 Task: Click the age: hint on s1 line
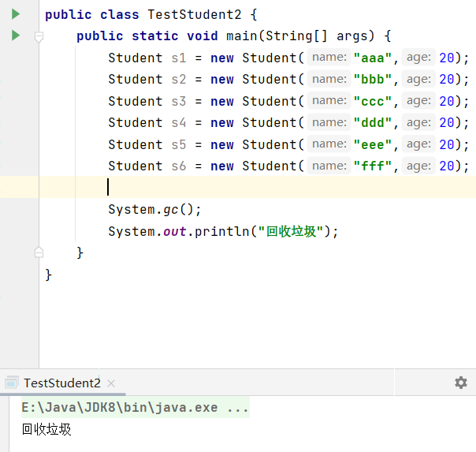click(x=418, y=57)
